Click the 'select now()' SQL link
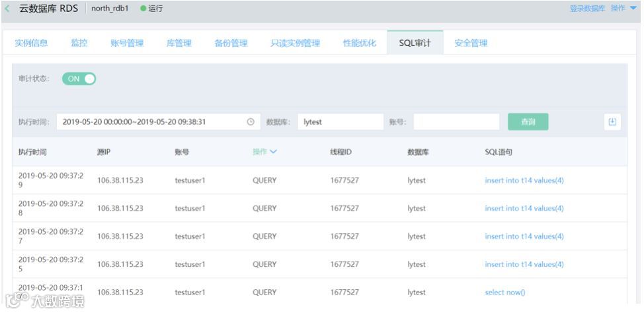 coord(504,292)
